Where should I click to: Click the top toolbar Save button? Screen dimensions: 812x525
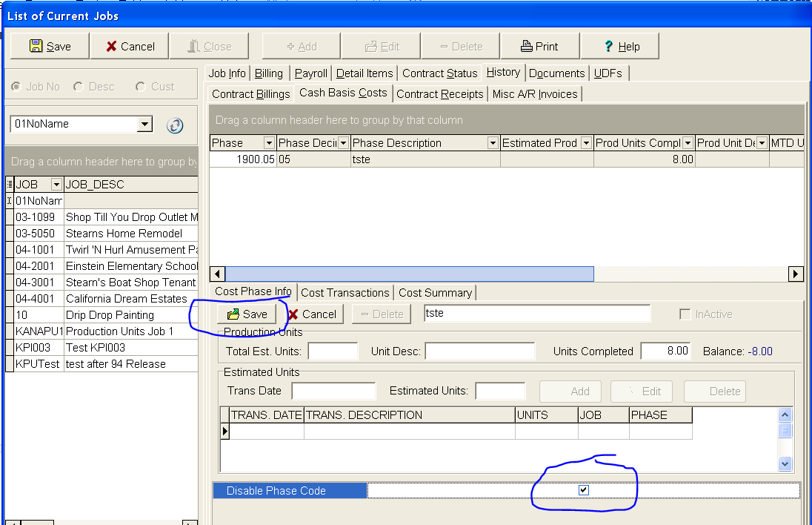pos(50,46)
